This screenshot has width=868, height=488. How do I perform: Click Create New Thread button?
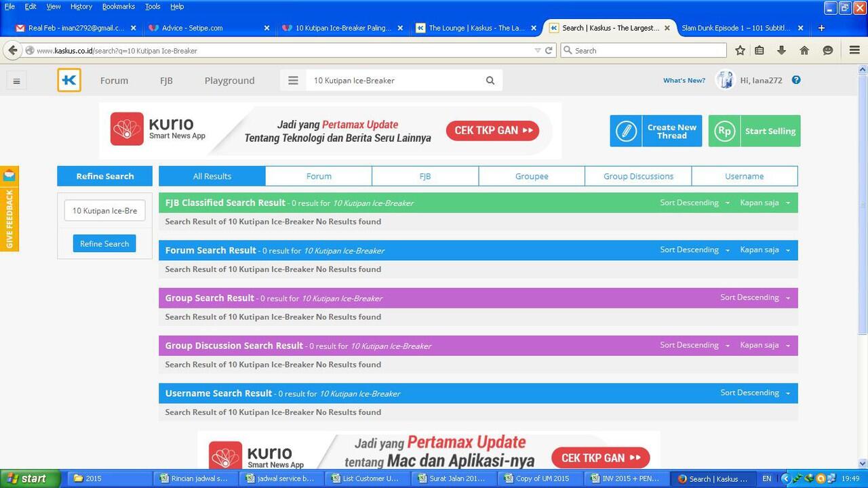tap(656, 131)
